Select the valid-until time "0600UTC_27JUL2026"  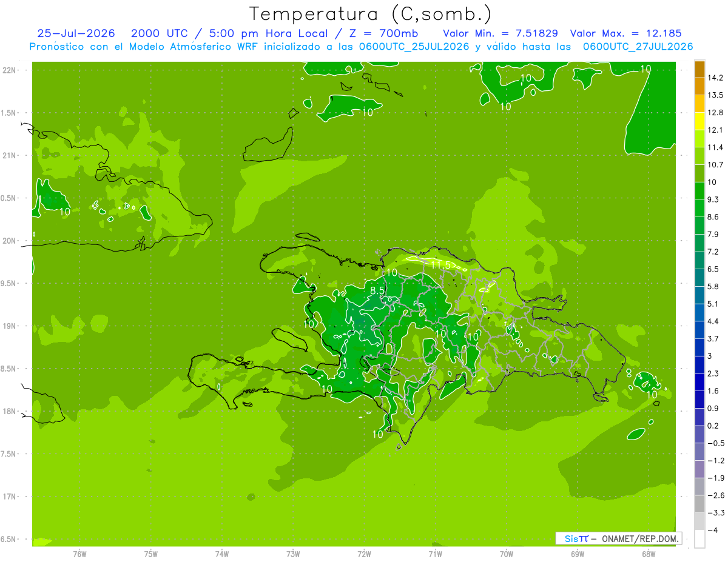(638, 47)
